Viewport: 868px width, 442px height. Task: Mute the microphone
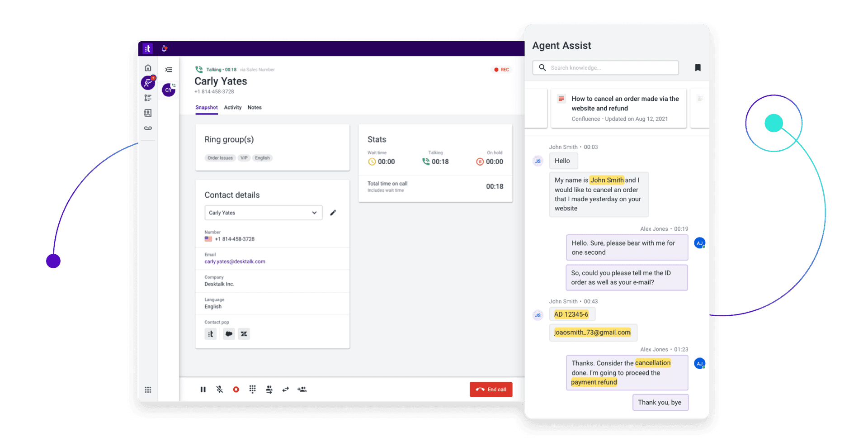tap(220, 390)
